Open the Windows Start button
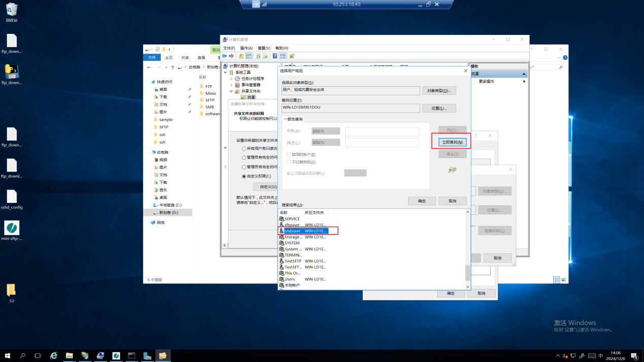 (8, 355)
